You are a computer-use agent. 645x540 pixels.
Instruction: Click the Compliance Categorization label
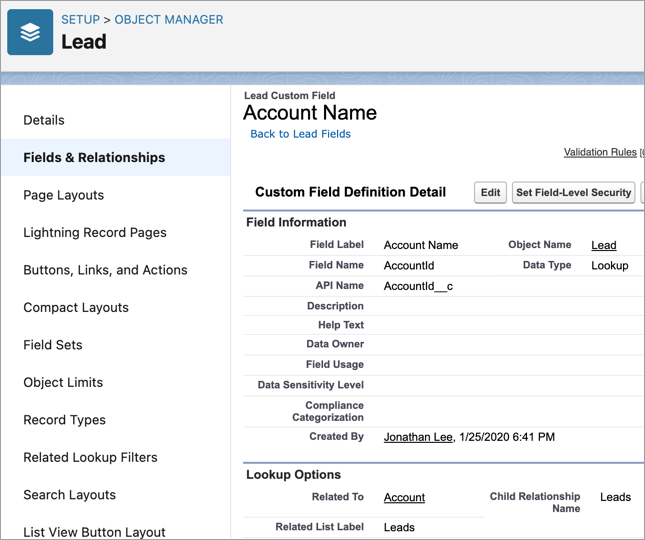[x=328, y=411]
